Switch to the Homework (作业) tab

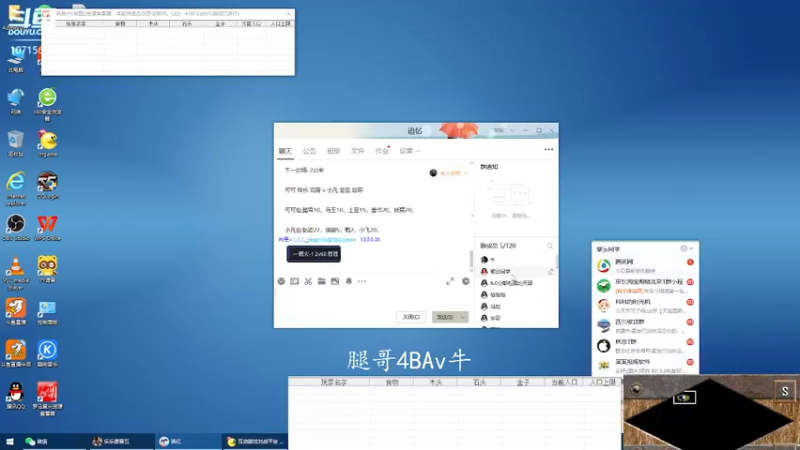tap(382, 151)
